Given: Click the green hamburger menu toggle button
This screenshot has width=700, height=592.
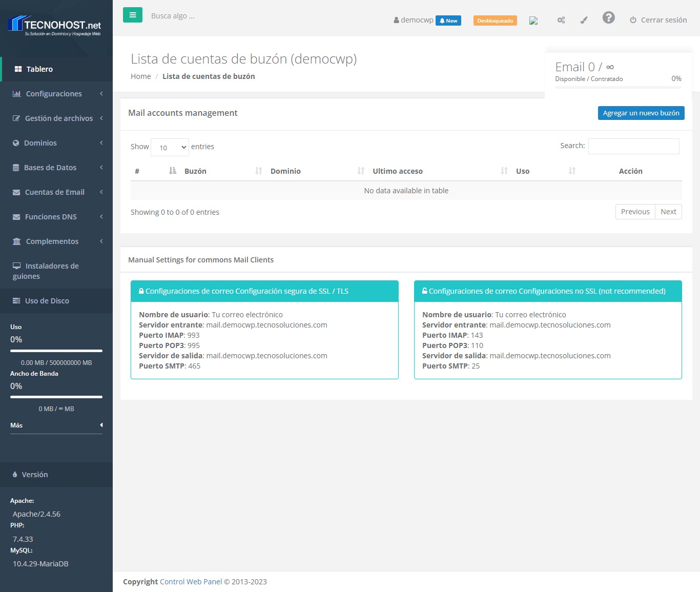Looking at the screenshot, I should (132, 15).
